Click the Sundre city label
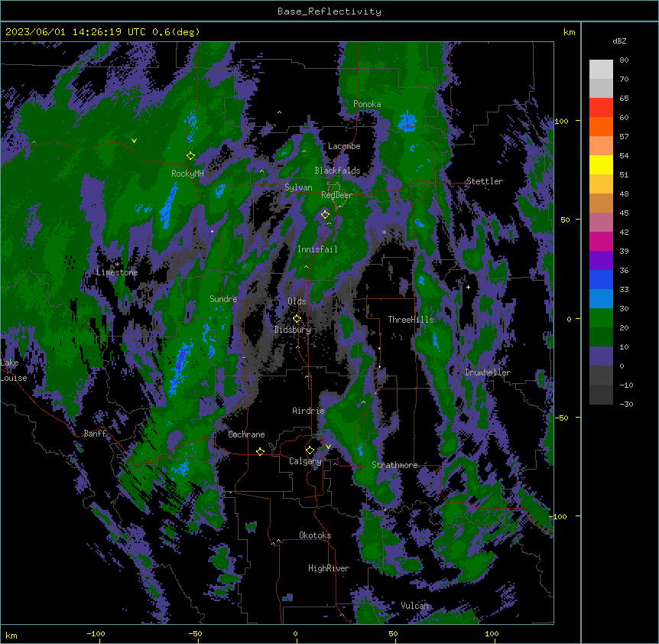659x644 pixels. 223,299
